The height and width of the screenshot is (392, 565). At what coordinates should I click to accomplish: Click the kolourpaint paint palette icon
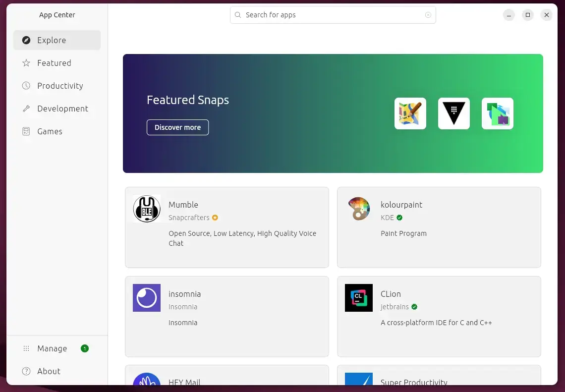click(x=359, y=209)
